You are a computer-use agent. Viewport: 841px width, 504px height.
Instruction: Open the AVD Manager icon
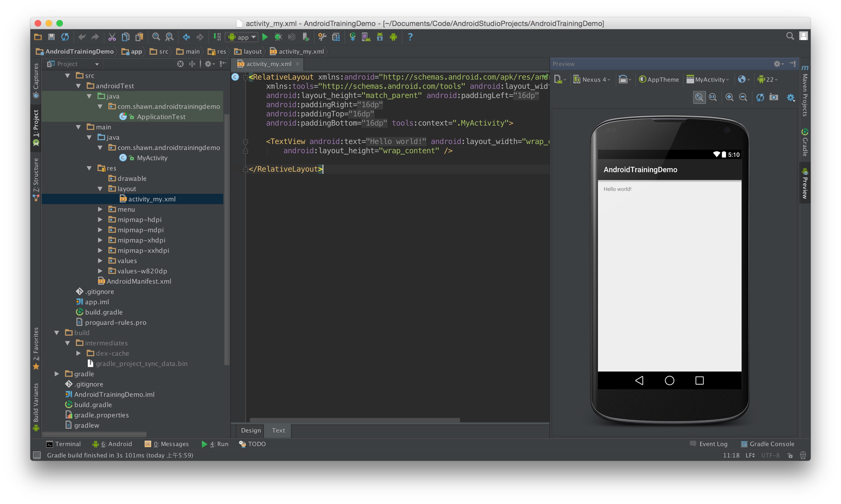(x=366, y=37)
